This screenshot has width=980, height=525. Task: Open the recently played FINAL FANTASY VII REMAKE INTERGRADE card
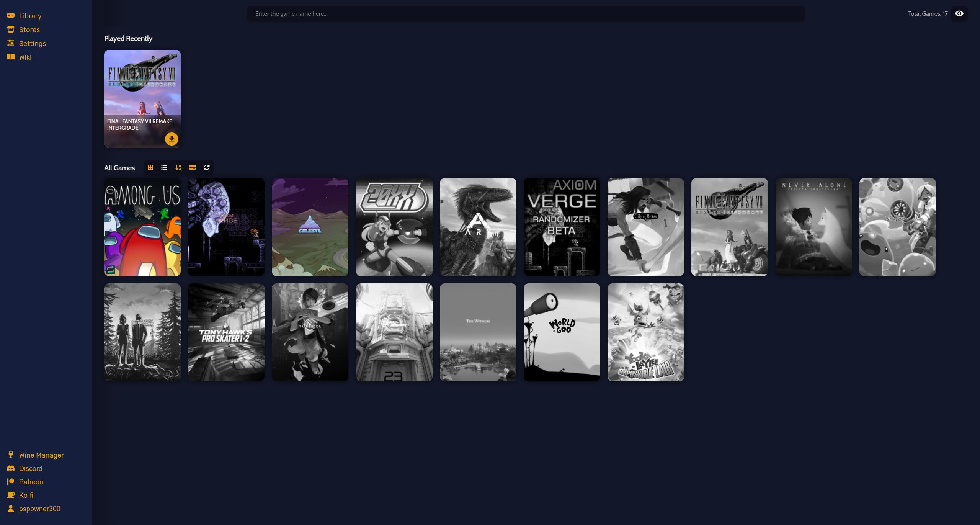tap(142, 99)
